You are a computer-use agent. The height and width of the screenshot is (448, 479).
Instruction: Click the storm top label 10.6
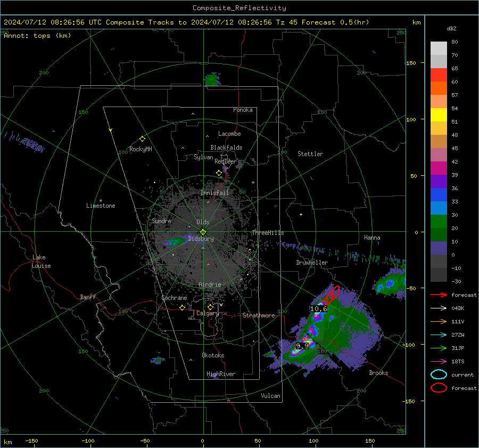coord(319,309)
